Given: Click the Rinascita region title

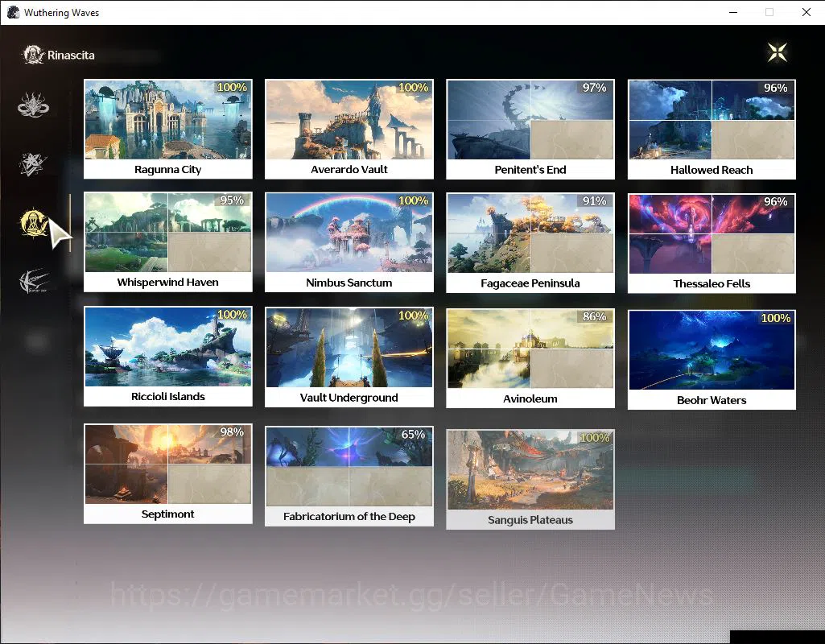Looking at the screenshot, I should (x=71, y=56).
